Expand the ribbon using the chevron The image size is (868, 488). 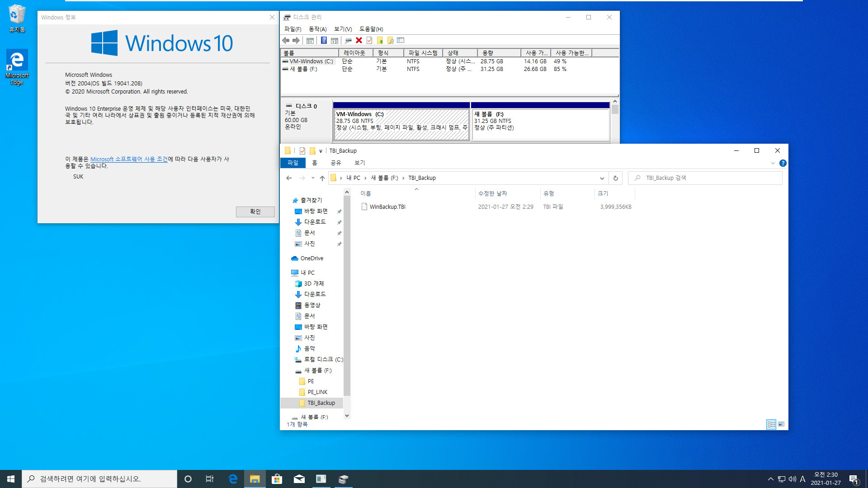tap(773, 163)
